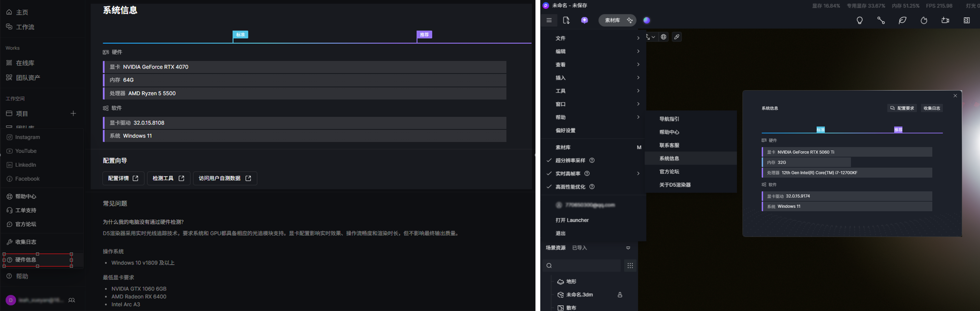Open the 素材库 asset library pill button
Image resolution: width=980 pixels, height=311 pixels.
pyautogui.click(x=618, y=21)
